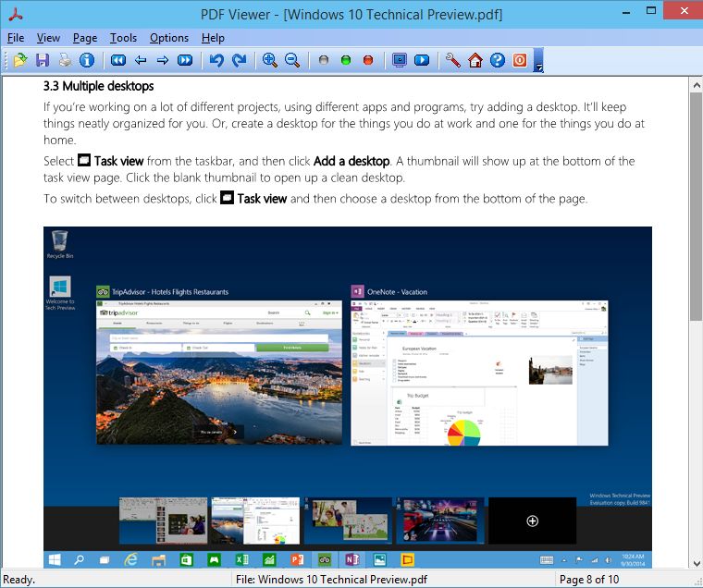Start the slideshow with the blue play icon

422,60
